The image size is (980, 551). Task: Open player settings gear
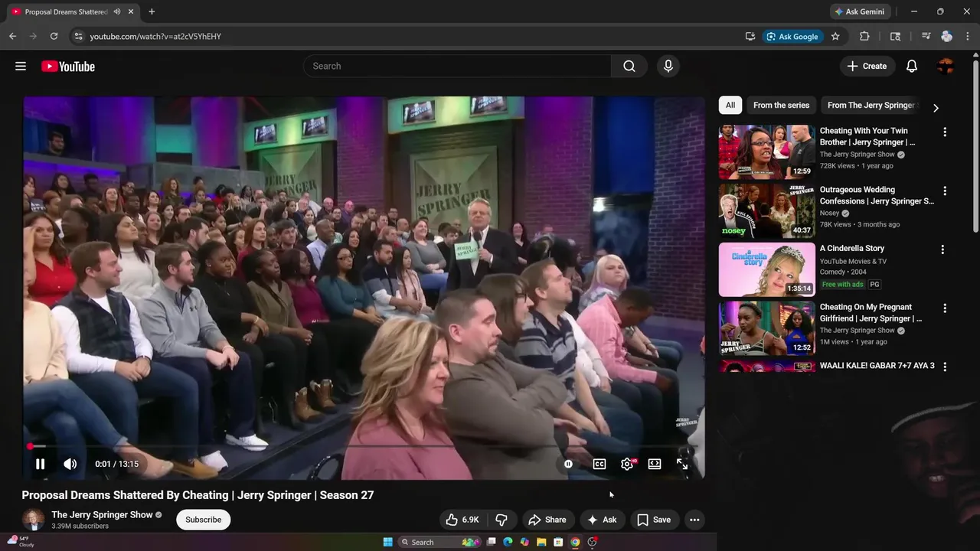click(627, 464)
